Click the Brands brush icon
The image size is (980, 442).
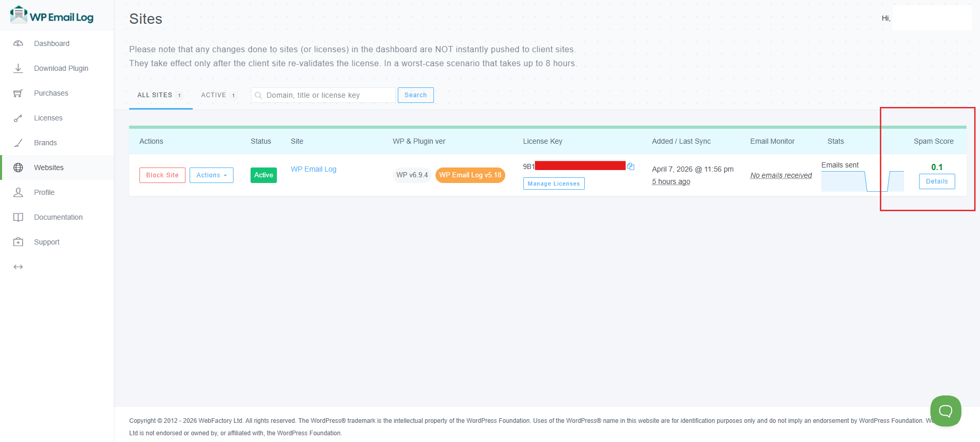tap(18, 143)
